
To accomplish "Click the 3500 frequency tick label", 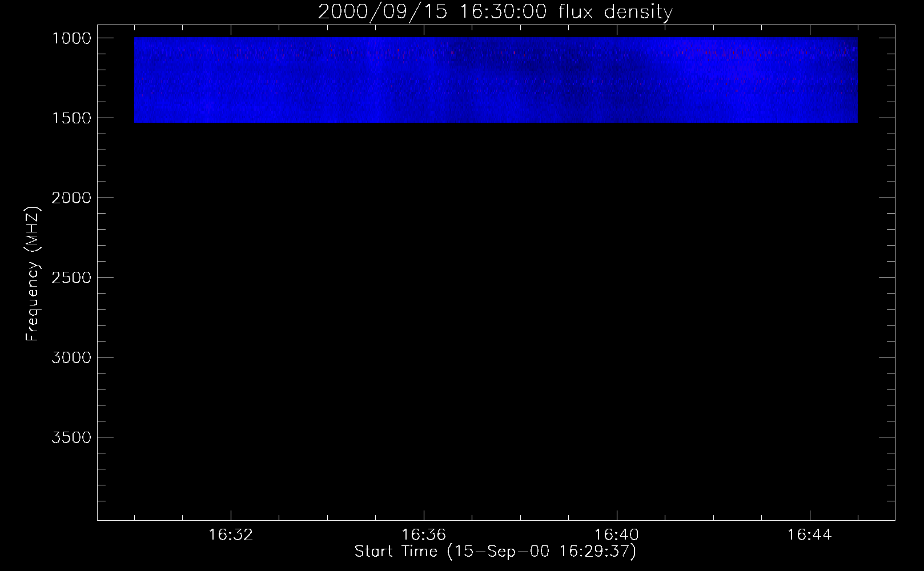I will pos(71,437).
